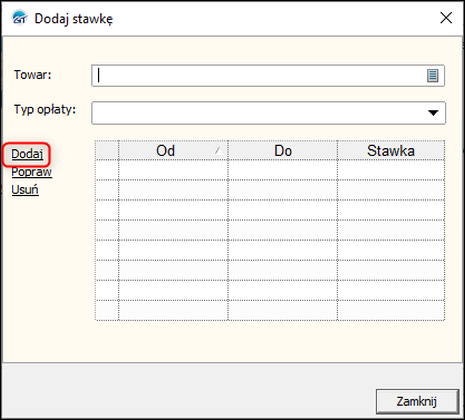Click the Stawka column header
The image size is (465, 420).
tap(391, 150)
